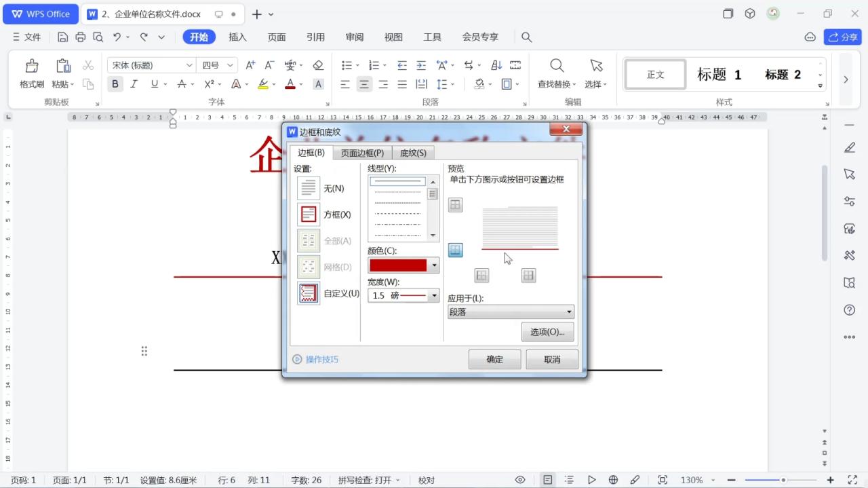Viewport: 868px width, 488px height.
Task: Switch to the 页面边框(P) tab
Action: [x=362, y=153]
